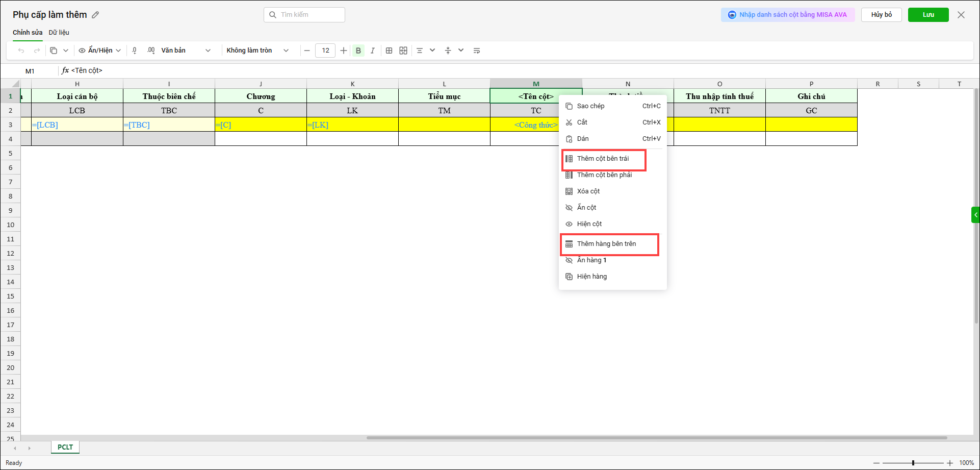Decrease decimal places in the toolbar
The height and width of the screenshot is (470, 980).
(135, 51)
